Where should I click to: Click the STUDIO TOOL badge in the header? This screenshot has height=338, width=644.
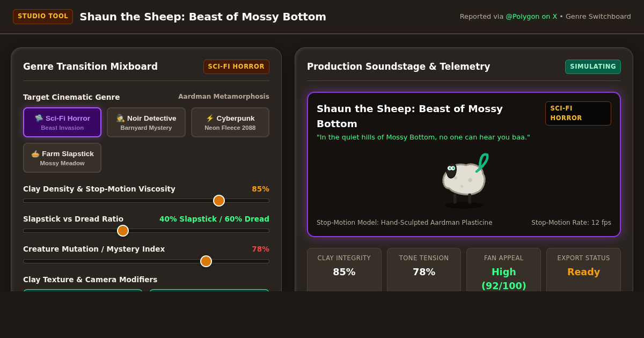point(43,17)
